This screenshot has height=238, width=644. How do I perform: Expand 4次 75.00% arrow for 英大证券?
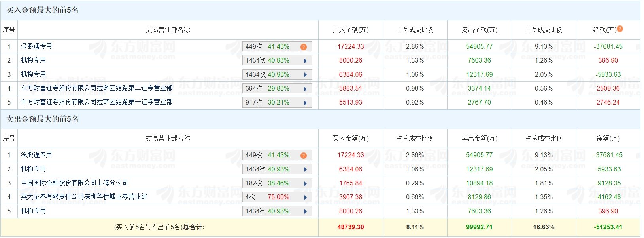click(x=305, y=198)
